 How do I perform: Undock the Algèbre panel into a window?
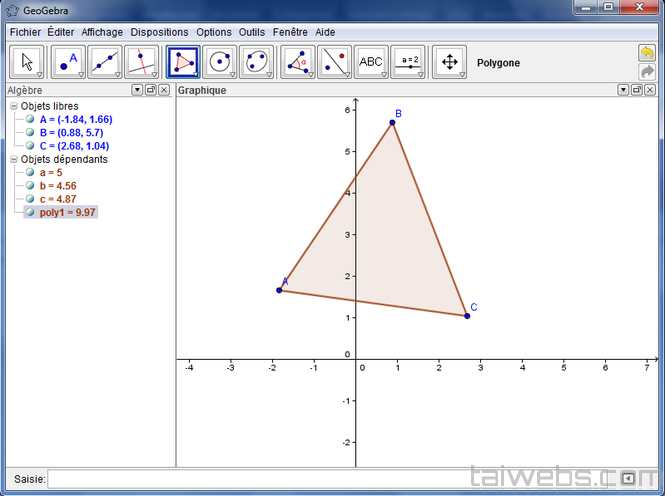click(151, 90)
